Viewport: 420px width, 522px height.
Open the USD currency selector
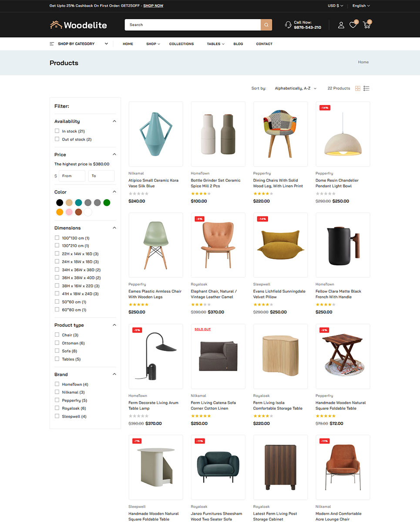(x=335, y=6)
